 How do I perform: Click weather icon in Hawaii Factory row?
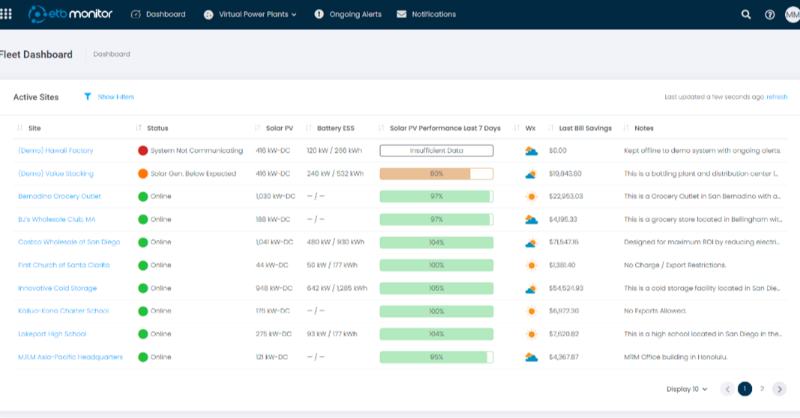531,151
